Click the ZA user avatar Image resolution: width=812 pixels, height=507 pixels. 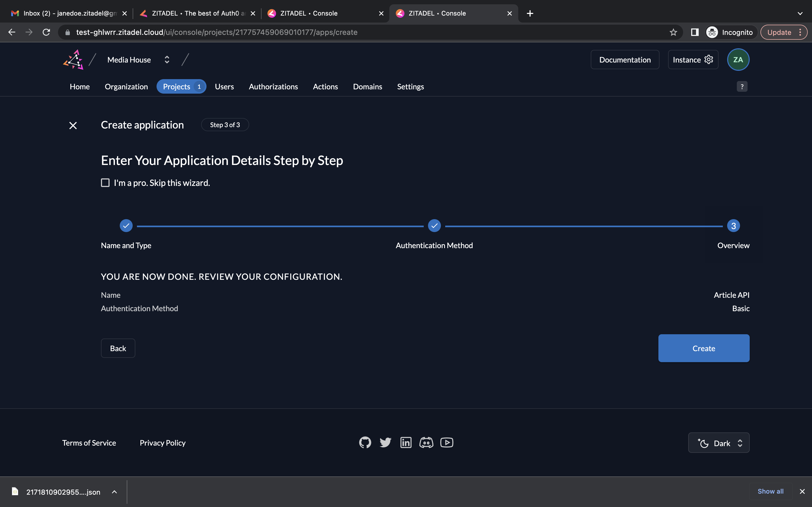(738, 60)
